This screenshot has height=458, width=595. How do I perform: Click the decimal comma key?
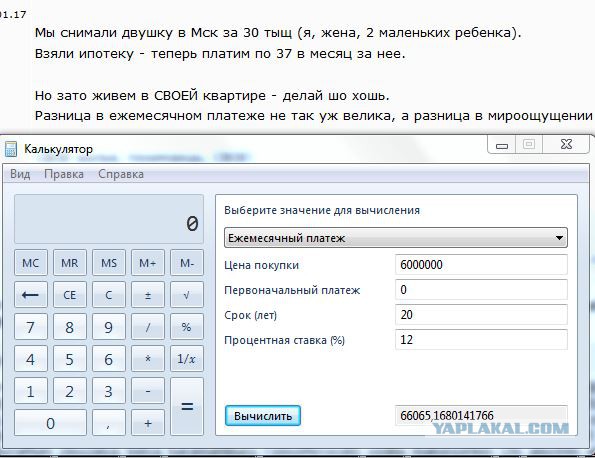coord(109,423)
